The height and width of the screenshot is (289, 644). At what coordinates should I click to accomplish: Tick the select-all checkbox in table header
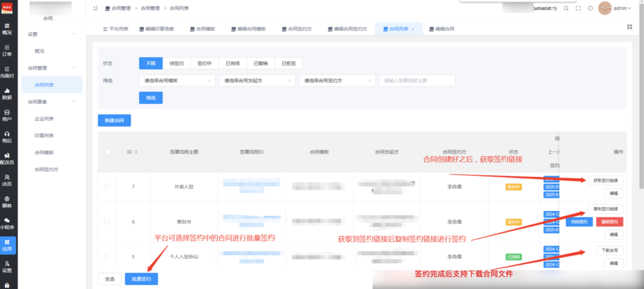pos(107,152)
